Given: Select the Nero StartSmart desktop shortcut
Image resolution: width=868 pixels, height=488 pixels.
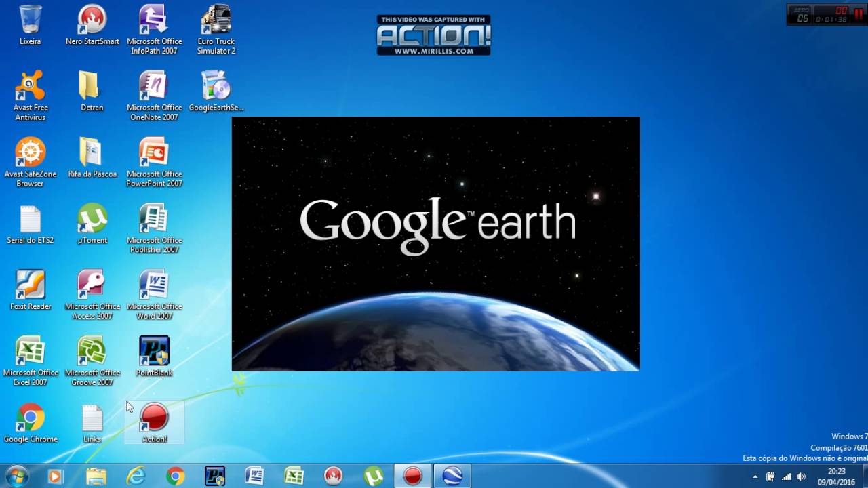Looking at the screenshot, I should tap(92, 26).
